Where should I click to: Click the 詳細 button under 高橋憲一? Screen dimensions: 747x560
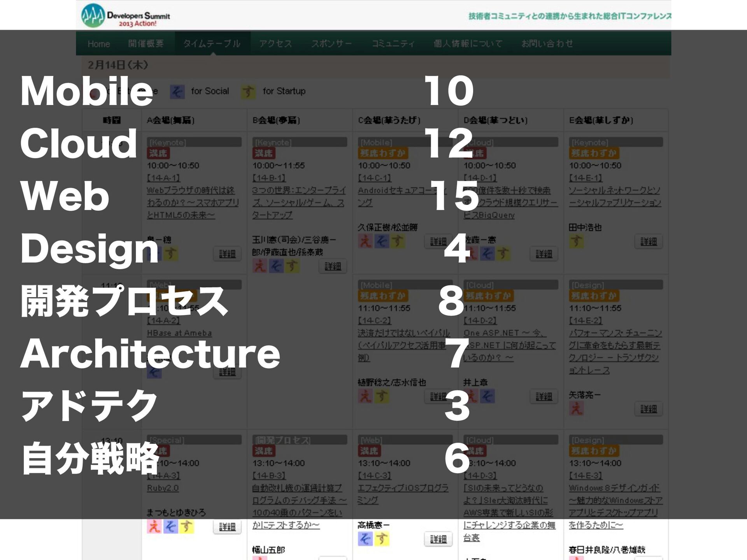[438, 539]
